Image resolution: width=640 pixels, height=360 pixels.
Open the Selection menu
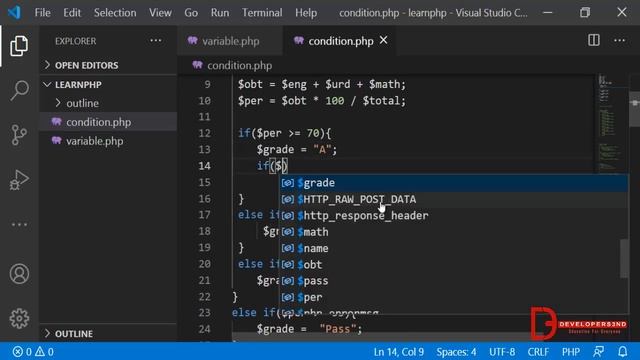coord(115,13)
